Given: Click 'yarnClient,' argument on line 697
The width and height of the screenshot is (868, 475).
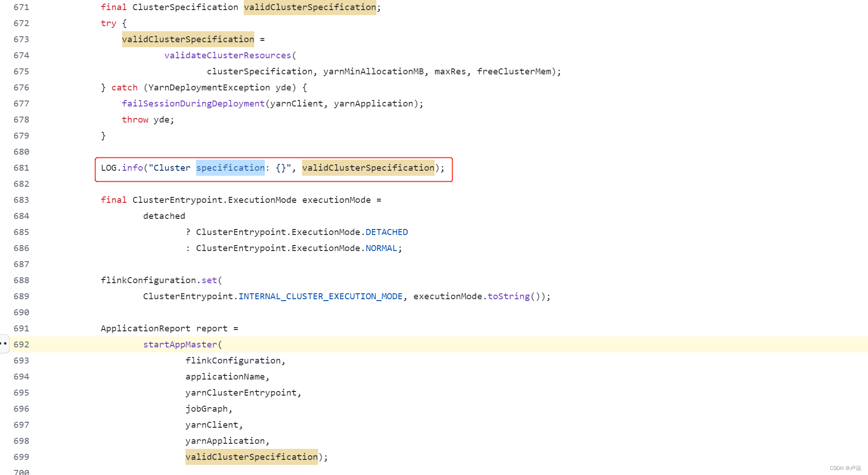Looking at the screenshot, I should pyautogui.click(x=214, y=425).
